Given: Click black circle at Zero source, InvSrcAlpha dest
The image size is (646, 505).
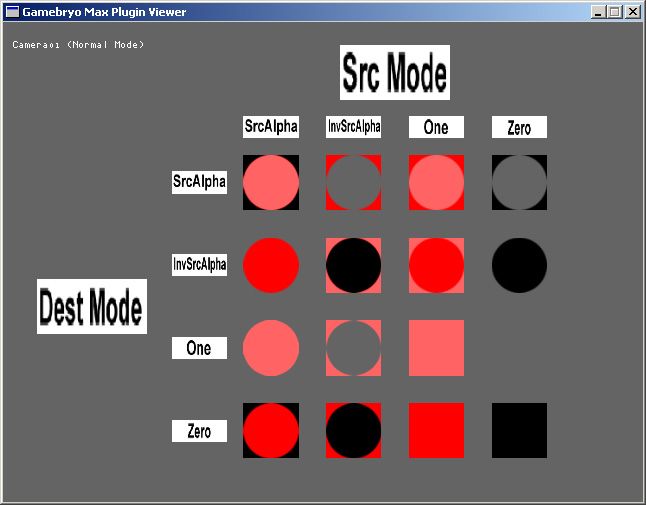Looking at the screenshot, I should [x=520, y=265].
